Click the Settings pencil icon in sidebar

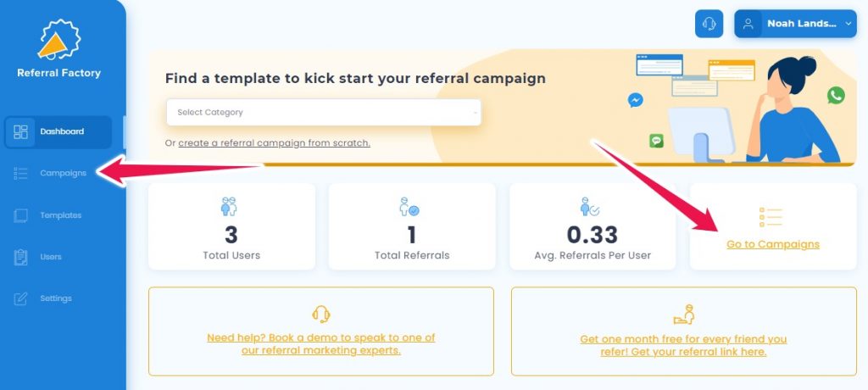pyautogui.click(x=20, y=298)
